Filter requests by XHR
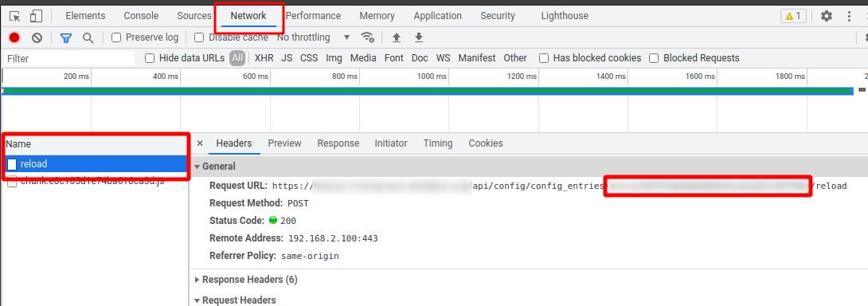 (x=264, y=58)
